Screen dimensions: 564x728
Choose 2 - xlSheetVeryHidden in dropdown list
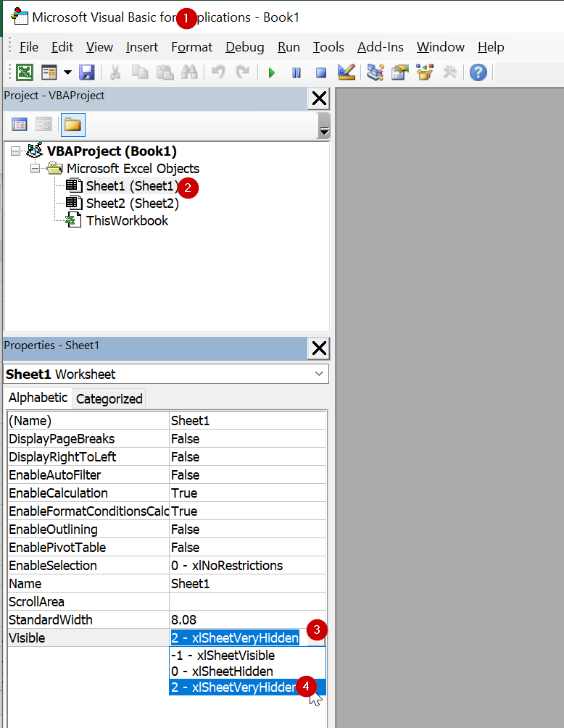pos(247,687)
